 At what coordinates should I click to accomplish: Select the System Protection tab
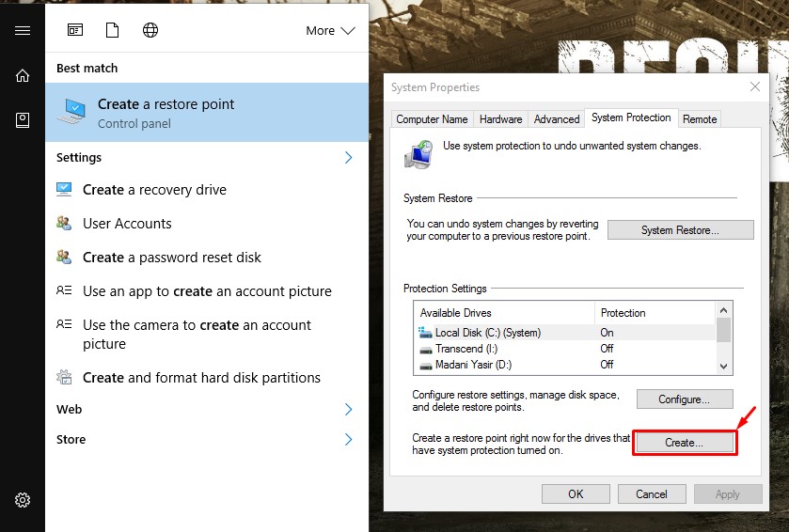coord(631,117)
